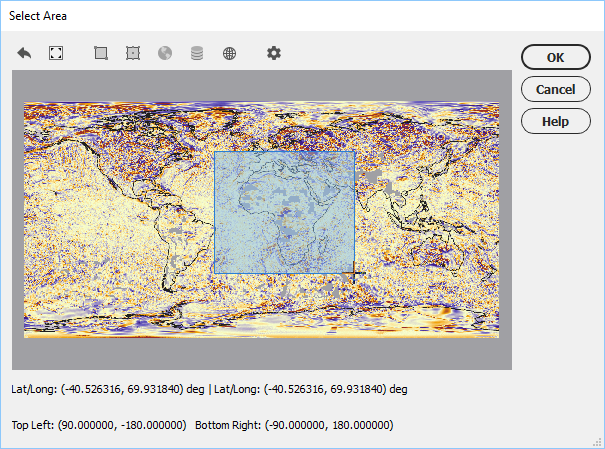Viewport: 605px width, 449px height.
Task: Click the first Lat/Long readout text
Action: 108,389
